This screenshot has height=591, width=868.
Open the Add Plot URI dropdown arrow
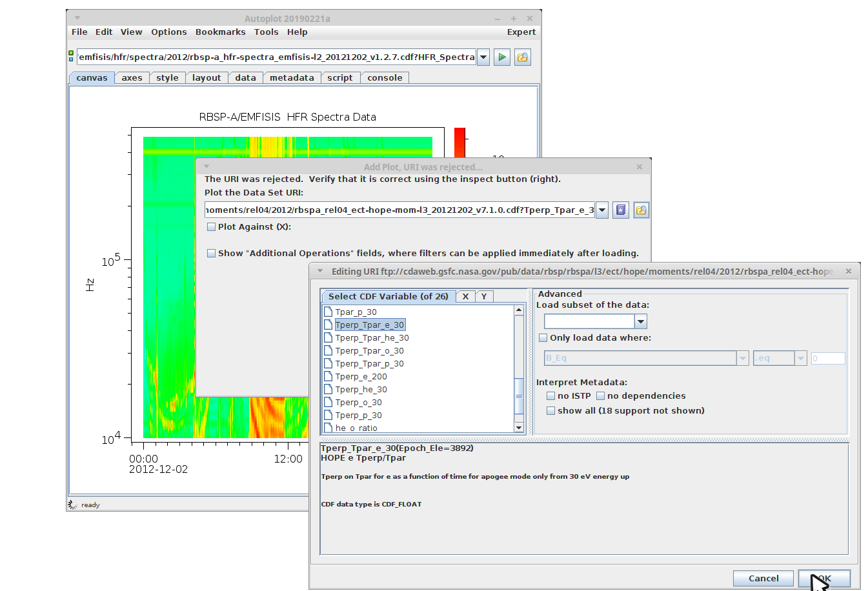pos(601,210)
